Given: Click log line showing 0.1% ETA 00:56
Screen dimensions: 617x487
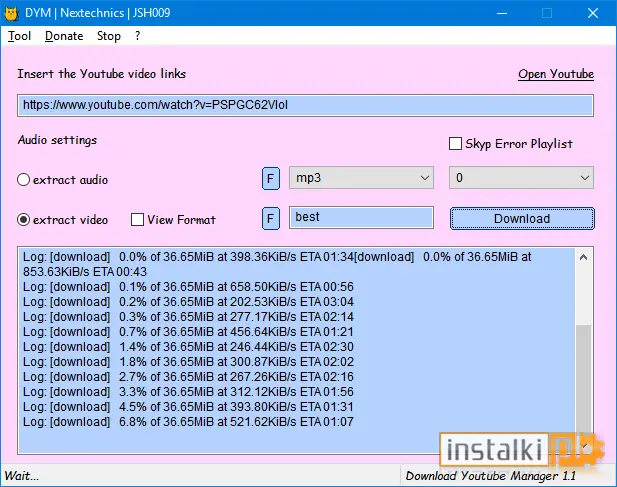Looking at the screenshot, I should [x=188, y=287].
